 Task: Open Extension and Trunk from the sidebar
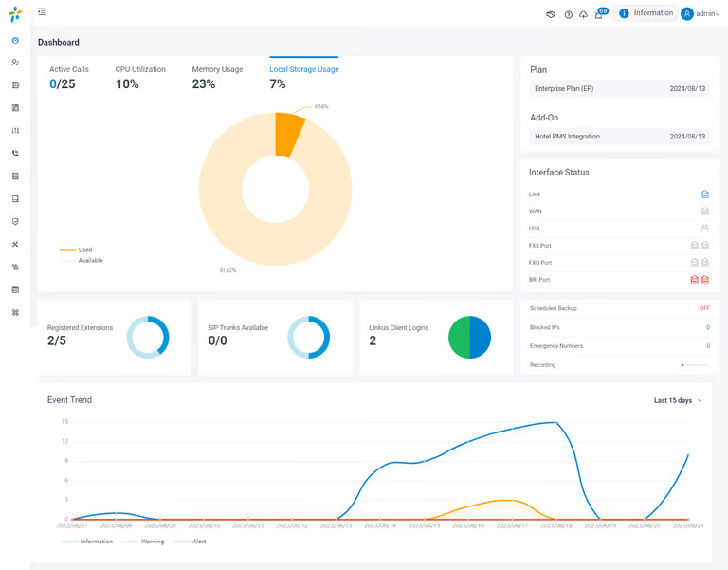click(x=15, y=63)
